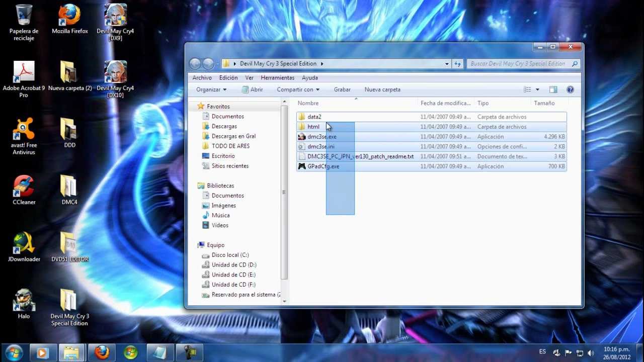The image size is (644, 362).
Task: Select DMC3SE_PC_JPN_ver130_patch_readme.txt file
Action: [x=432, y=156]
